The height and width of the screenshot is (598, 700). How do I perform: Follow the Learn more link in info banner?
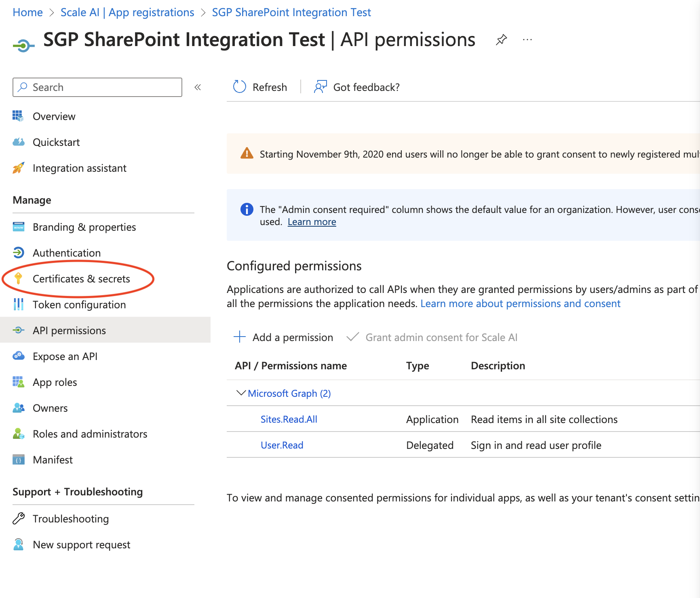312,222
